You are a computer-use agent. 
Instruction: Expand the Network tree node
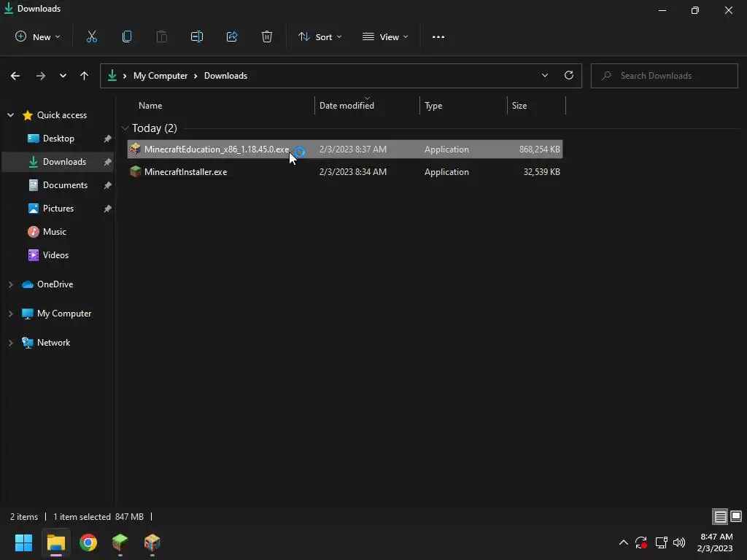point(10,343)
